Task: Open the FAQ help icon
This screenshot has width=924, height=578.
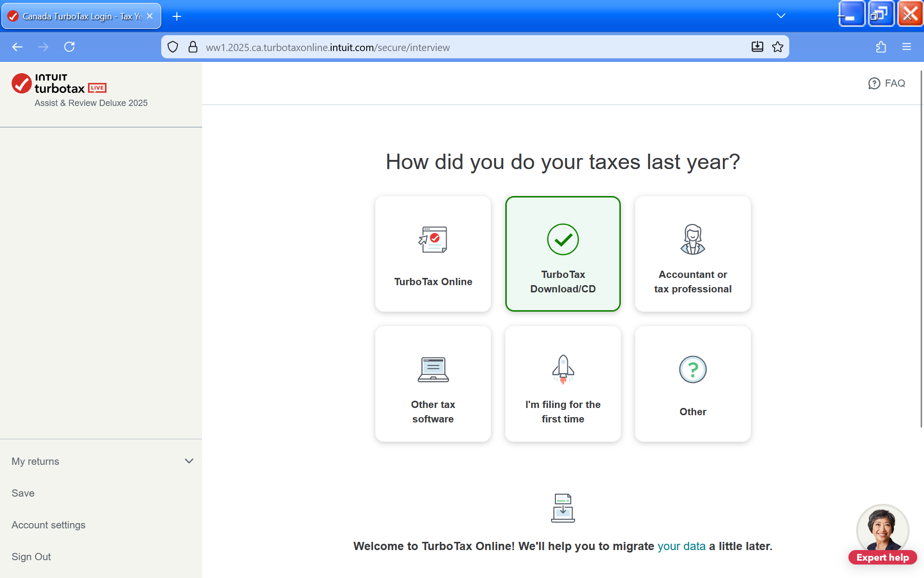Action: [x=874, y=83]
